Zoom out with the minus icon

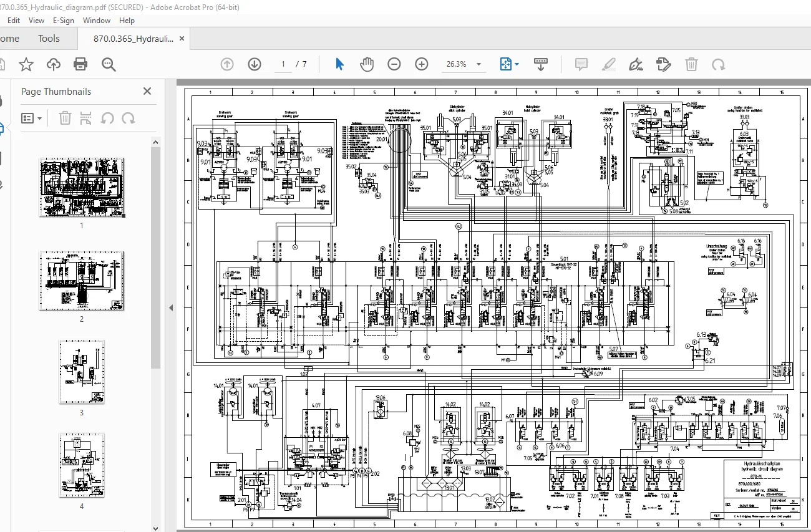tap(394, 64)
